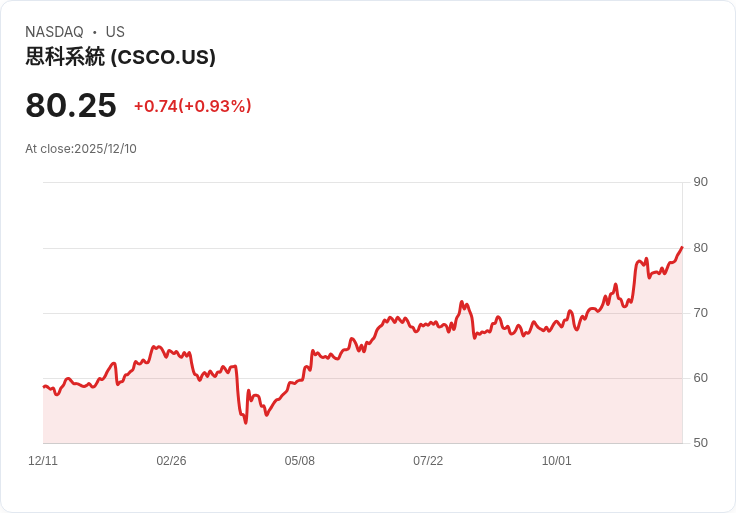The height and width of the screenshot is (513, 736).
Task: Select the 07/22 x-axis date label
Action: pyautogui.click(x=428, y=460)
